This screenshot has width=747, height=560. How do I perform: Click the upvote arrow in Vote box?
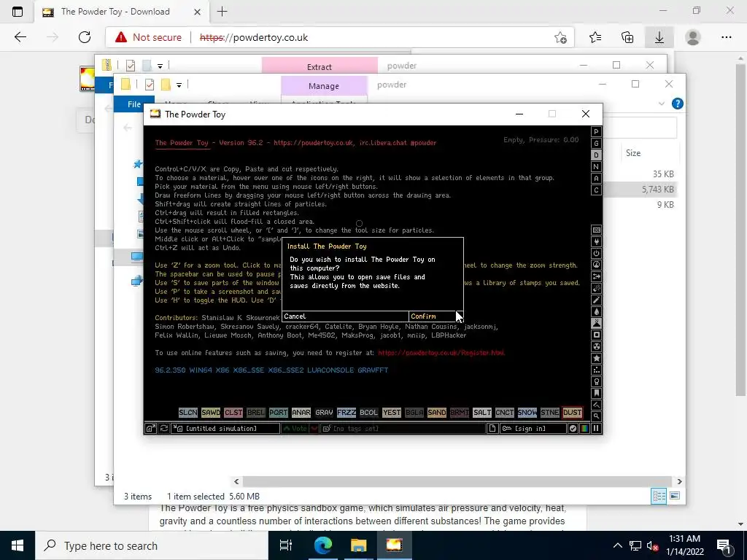[x=295, y=428]
